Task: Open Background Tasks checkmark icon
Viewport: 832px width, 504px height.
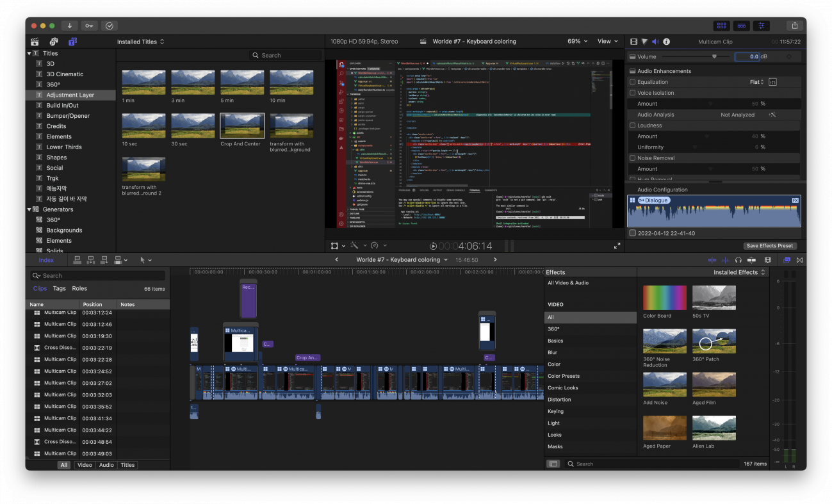Action: pos(110,26)
